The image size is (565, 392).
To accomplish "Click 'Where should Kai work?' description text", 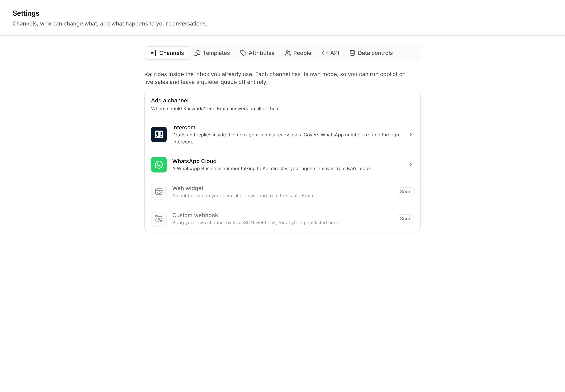I will coord(216,108).
